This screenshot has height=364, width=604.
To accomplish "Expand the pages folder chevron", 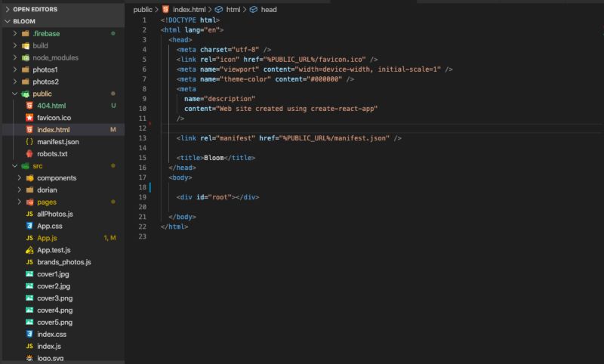I will click(20, 202).
